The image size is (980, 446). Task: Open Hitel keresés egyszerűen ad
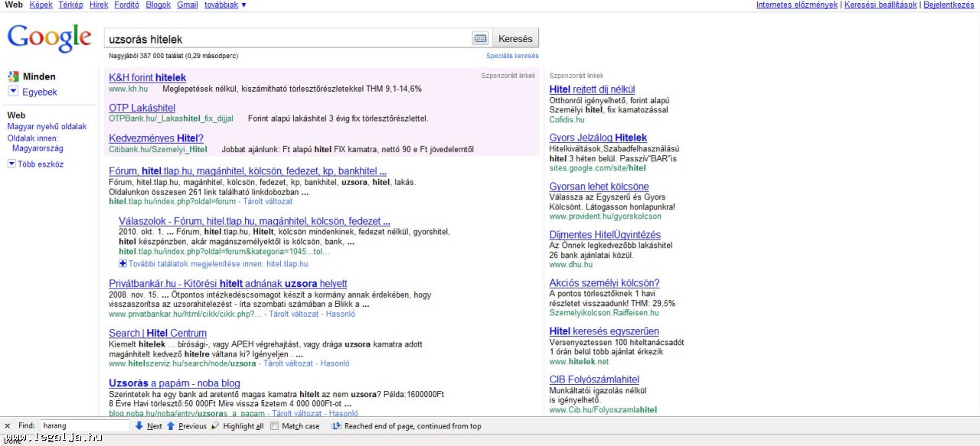(604, 331)
